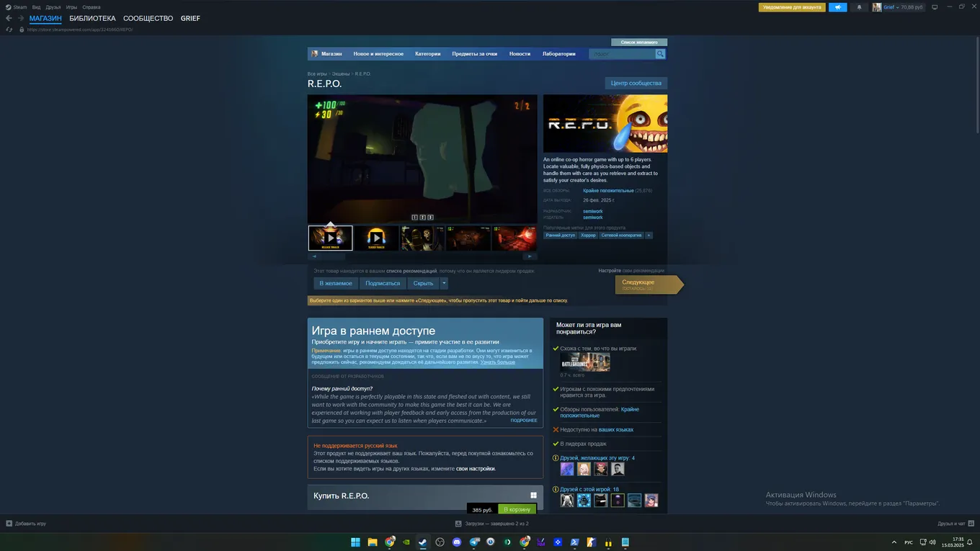
Task: Open Список желаемого wishlist button
Action: pyautogui.click(x=639, y=42)
